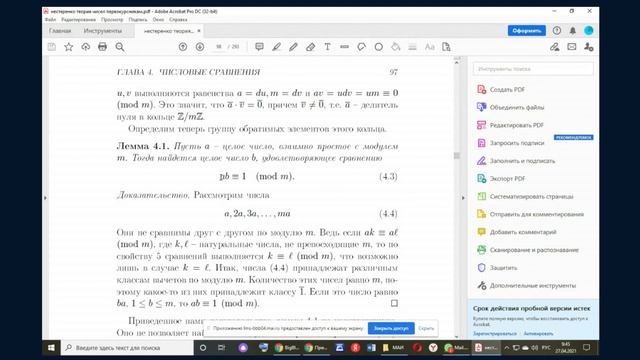The width and height of the screenshot is (640, 360).
Task: Open Word from the taskbar
Action: coord(371,348)
